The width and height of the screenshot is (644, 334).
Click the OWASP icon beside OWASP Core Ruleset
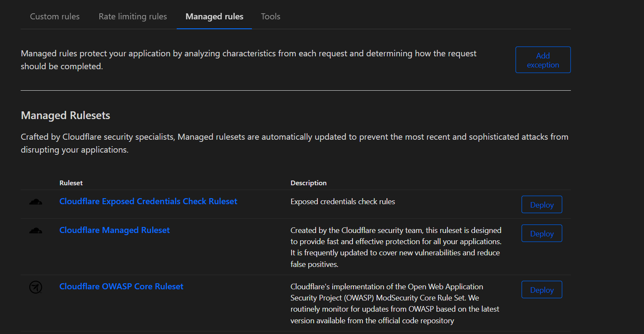pos(36,287)
